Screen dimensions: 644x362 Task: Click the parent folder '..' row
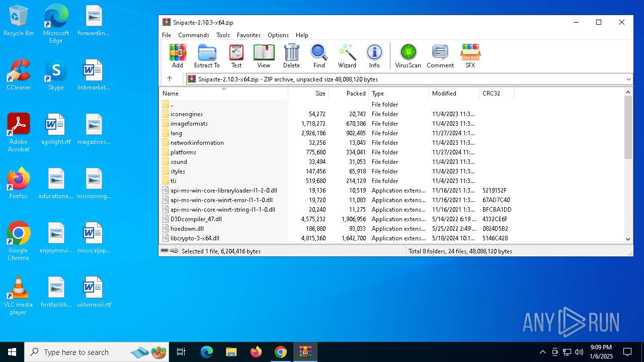(337, 105)
